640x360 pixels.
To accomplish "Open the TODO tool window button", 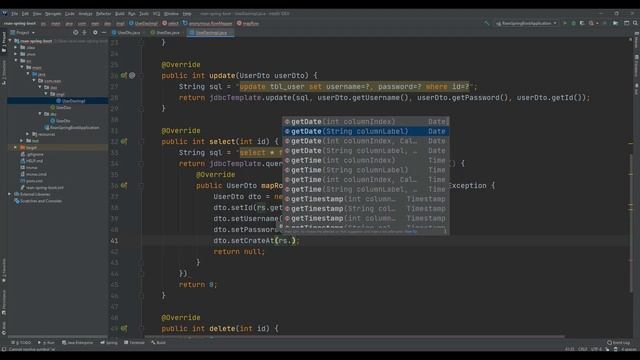I will click(21, 342).
